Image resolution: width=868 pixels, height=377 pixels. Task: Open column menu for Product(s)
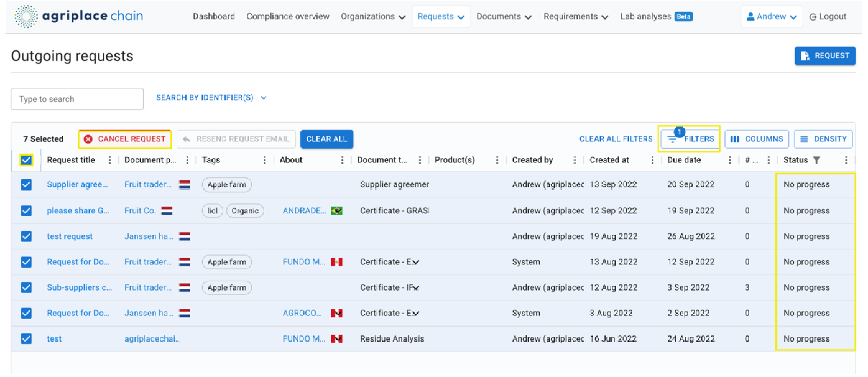(x=497, y=160)
